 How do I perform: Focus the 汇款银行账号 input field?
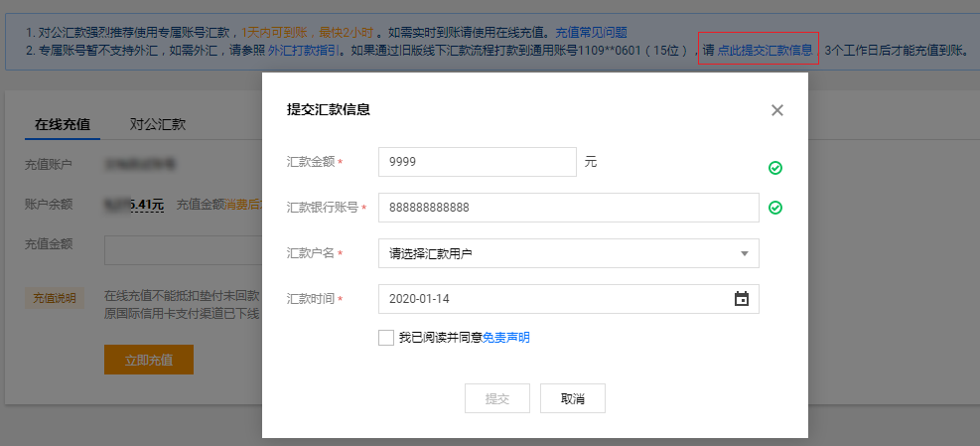pos(569,208)
